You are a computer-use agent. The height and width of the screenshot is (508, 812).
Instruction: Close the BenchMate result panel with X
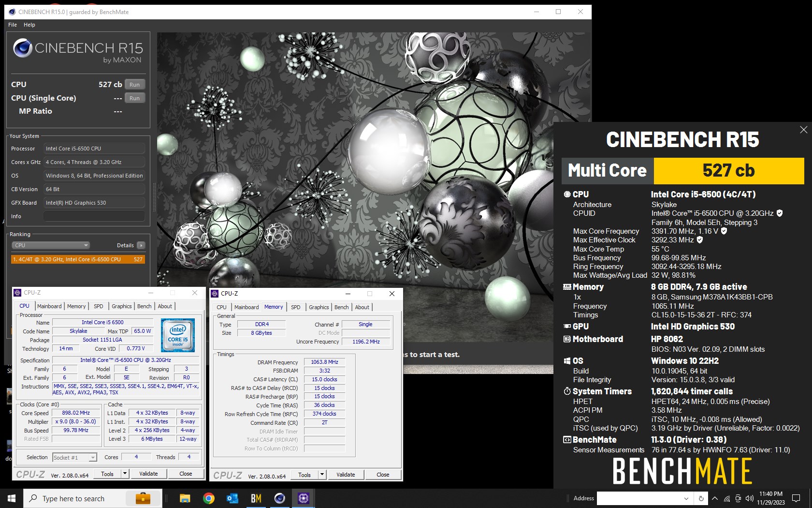803,130
